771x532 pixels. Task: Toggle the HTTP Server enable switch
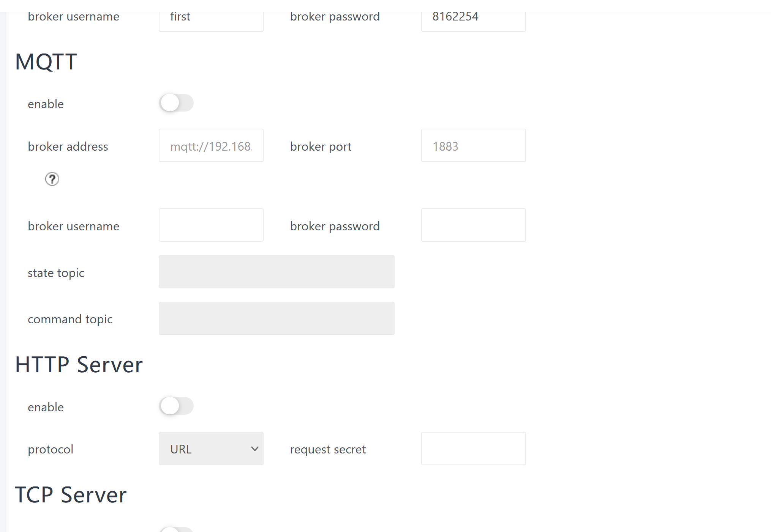click(x=176, y=406)
